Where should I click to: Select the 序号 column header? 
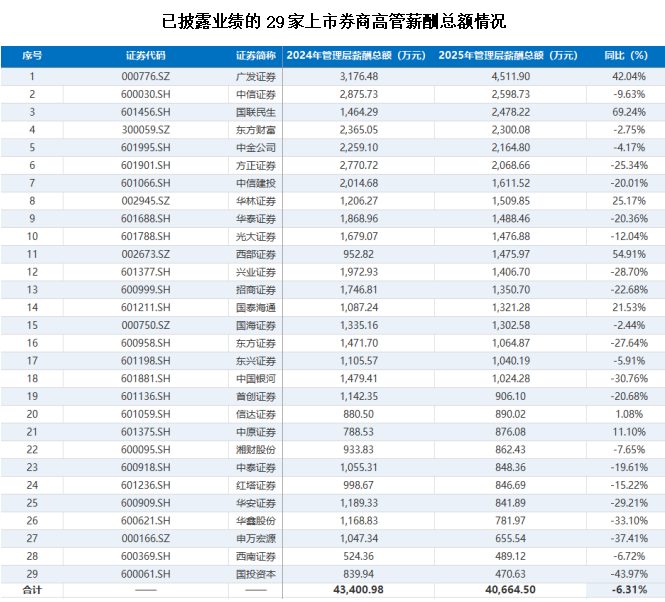32,56
